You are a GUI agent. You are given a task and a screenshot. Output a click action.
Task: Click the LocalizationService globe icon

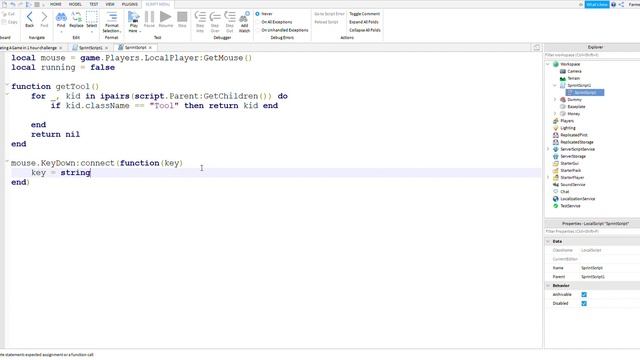[556, 199]
